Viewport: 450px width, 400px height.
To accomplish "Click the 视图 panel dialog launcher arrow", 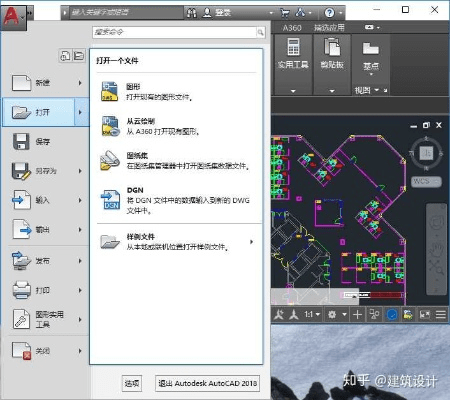I will [x=386, y=90].
